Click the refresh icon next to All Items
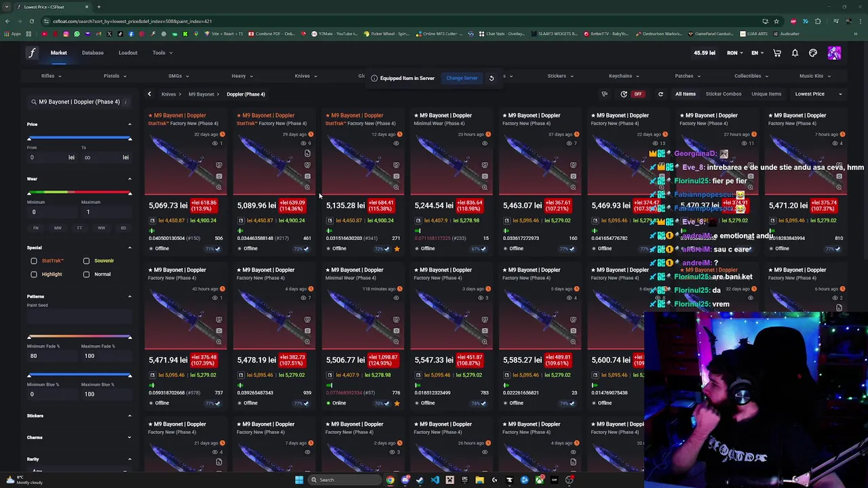868x488 pixels. pos(660,94)
